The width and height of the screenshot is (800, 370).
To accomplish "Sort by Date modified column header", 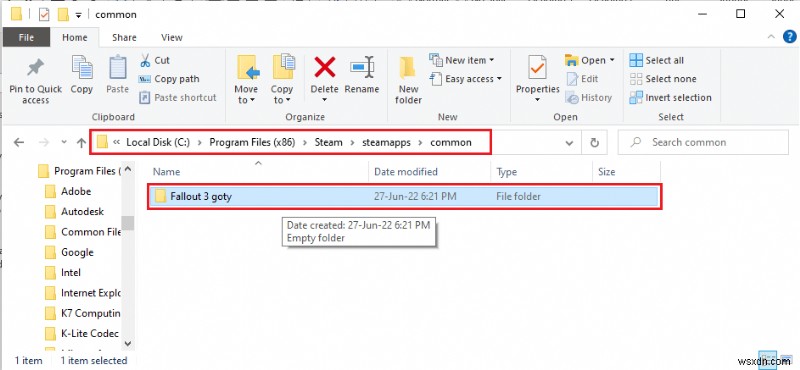I will point(429,172).
